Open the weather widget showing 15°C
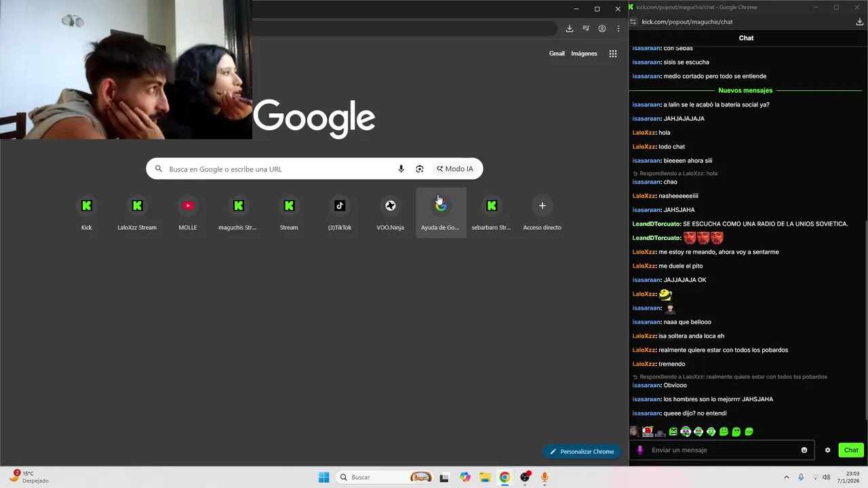The height and width of the screenshot is (488, 868). [x=28, y=477]
